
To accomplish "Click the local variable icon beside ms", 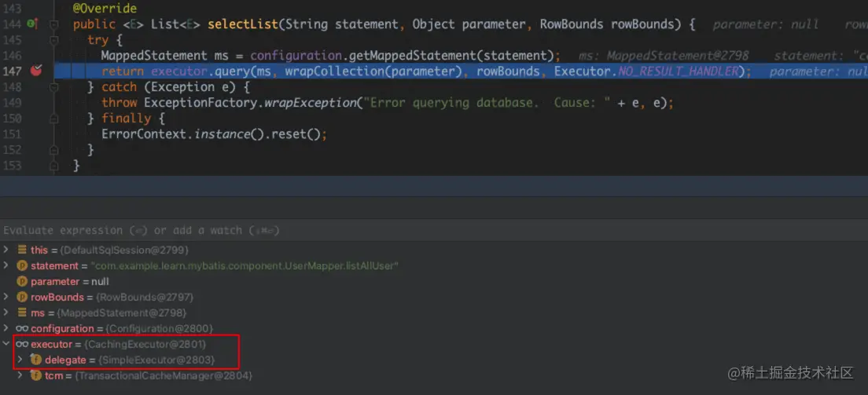I will (22, 313).
